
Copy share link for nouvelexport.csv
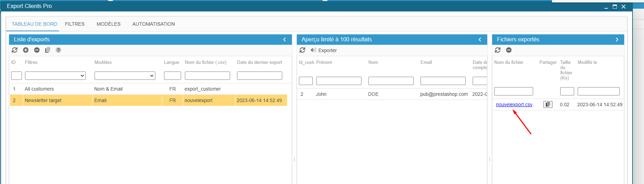click(548, 104)
